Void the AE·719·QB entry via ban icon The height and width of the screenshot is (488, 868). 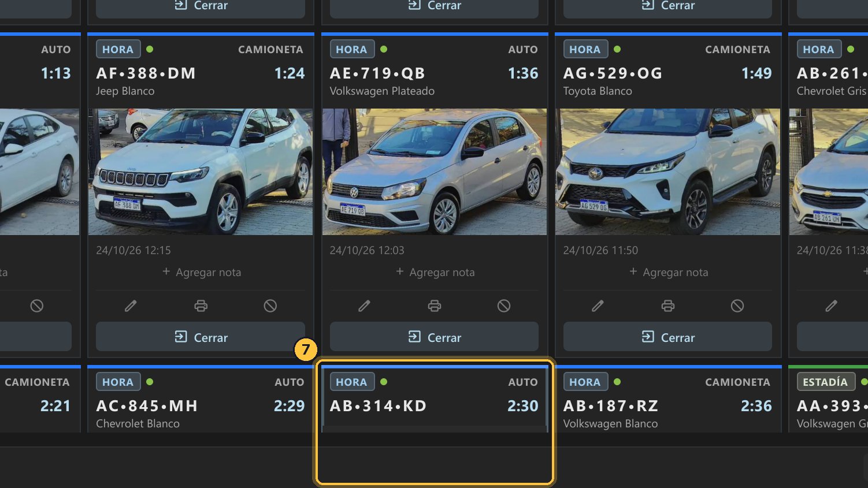[504, 306]
